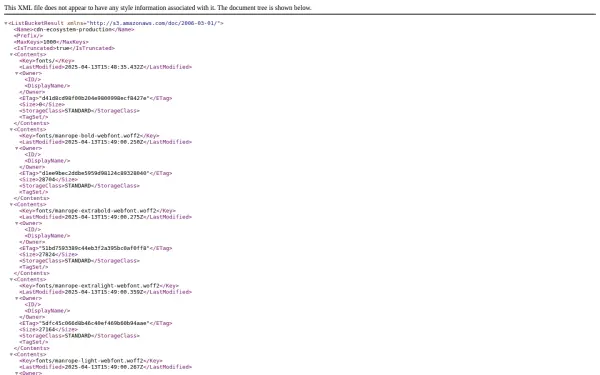
Task: Select the MaxKeys value 1000
Action: tap(49, 42)
